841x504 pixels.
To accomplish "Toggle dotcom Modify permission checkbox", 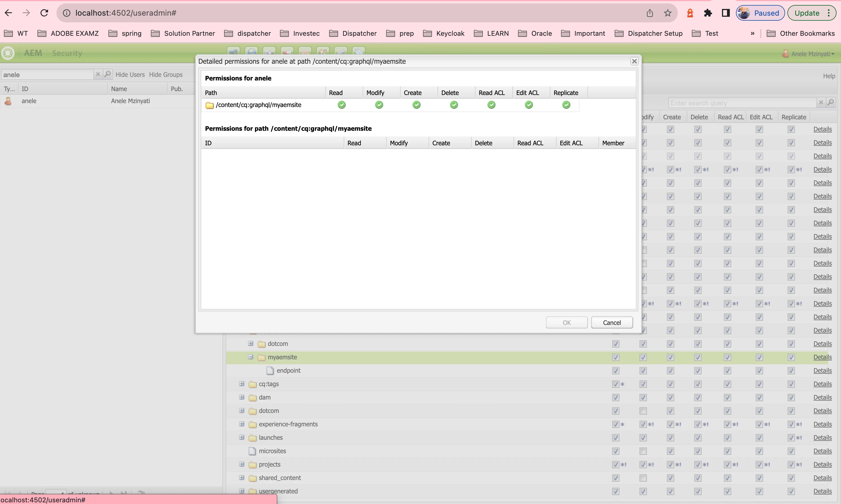I will [643, 411].
